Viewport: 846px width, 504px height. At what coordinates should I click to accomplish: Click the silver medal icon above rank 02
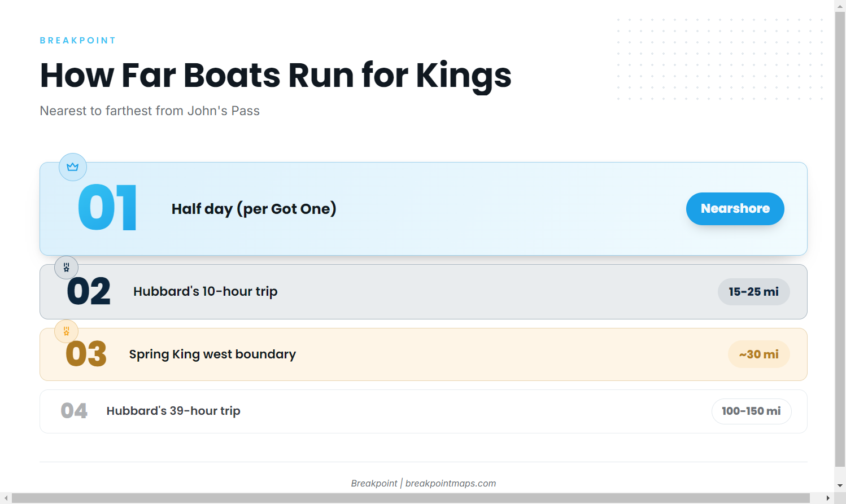[66, 268]
